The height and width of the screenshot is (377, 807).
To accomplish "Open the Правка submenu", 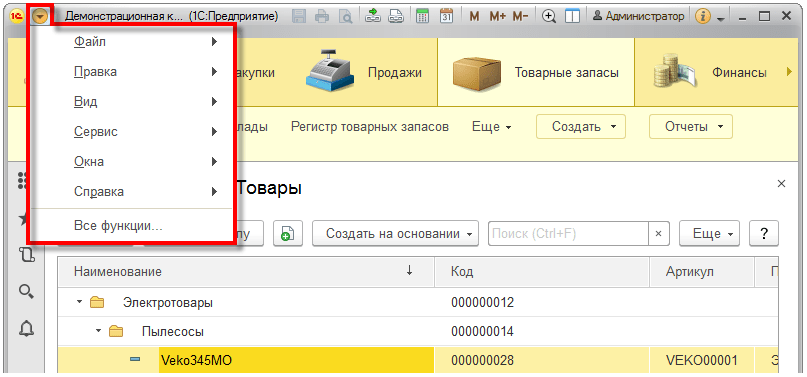I will (x=132, y=72).
